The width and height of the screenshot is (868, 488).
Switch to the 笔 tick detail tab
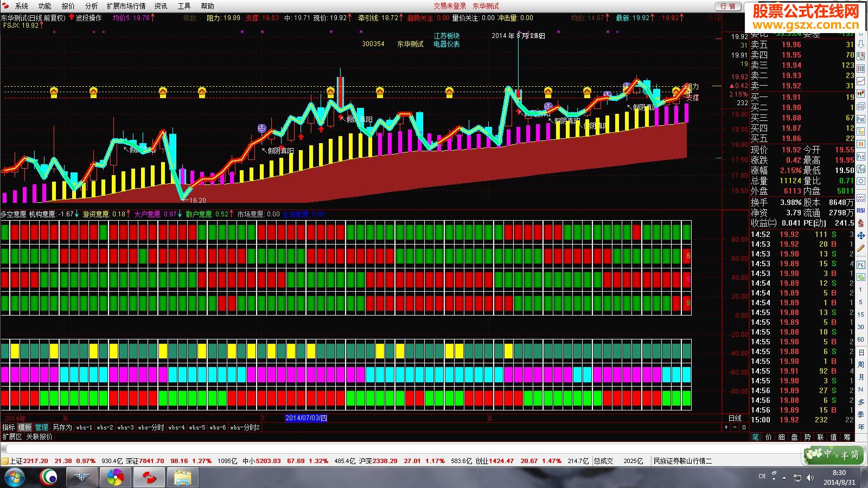(755, 437)
